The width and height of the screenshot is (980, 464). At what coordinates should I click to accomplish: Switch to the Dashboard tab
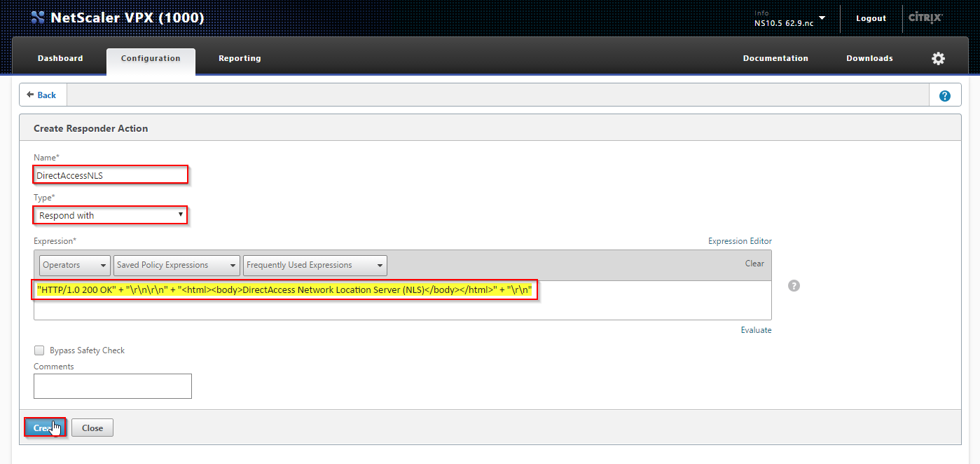coord(60,59)
